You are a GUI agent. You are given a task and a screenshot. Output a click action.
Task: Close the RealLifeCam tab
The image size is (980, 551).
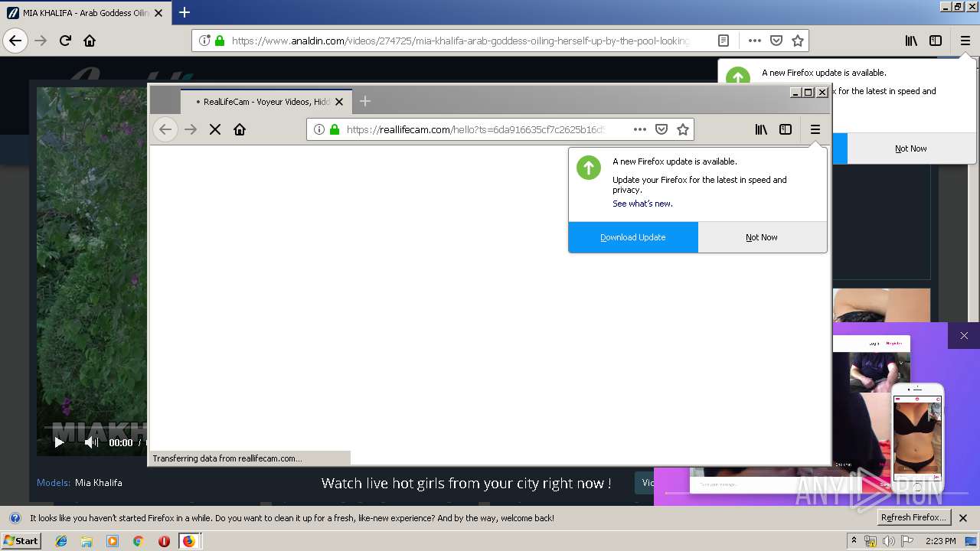click(339, 102)
